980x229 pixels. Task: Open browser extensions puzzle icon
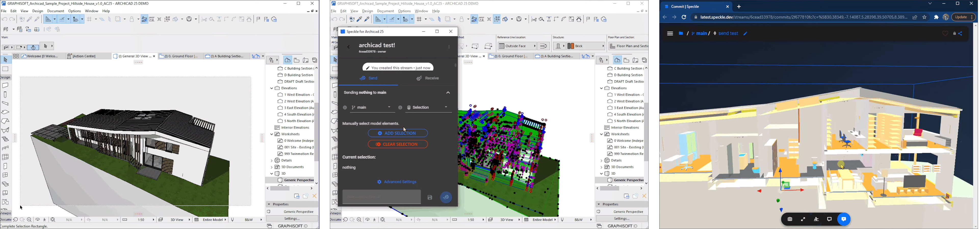tap(936, 17)
